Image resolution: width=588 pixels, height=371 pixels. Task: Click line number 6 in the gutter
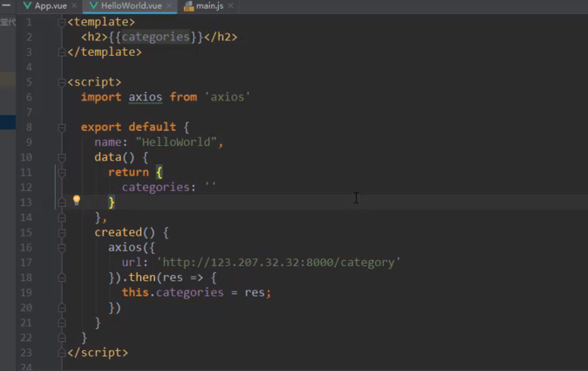(29, 97)
